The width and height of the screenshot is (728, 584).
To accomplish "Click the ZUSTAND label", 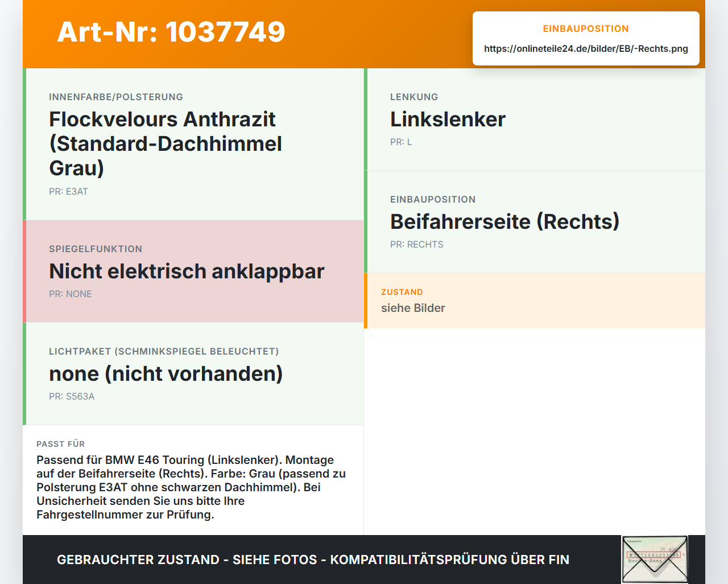I will [402, 292].
